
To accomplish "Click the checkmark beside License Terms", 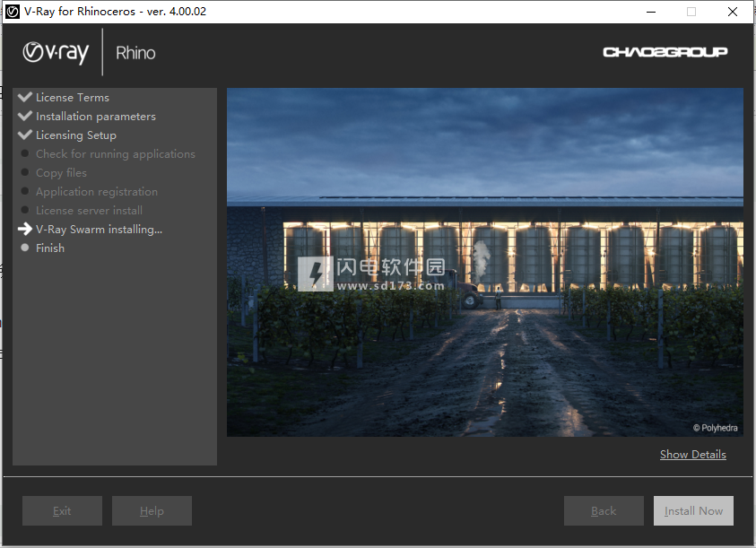I will point(24,97).
